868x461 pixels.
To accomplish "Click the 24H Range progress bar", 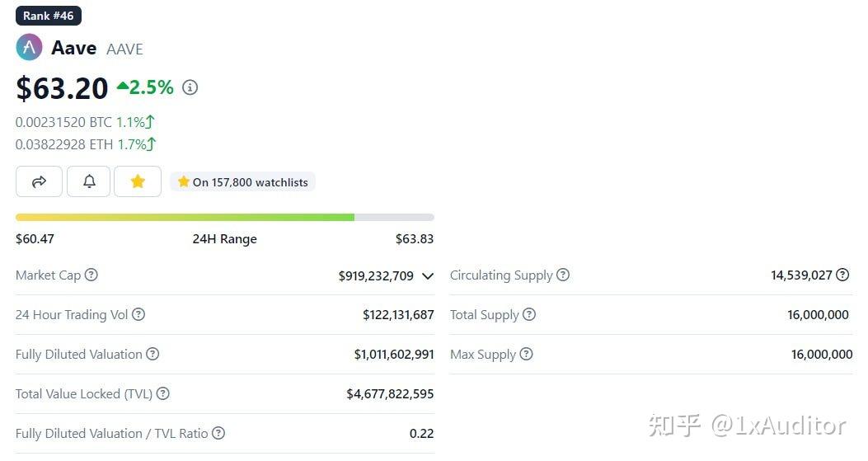I will tap(224, 217).
